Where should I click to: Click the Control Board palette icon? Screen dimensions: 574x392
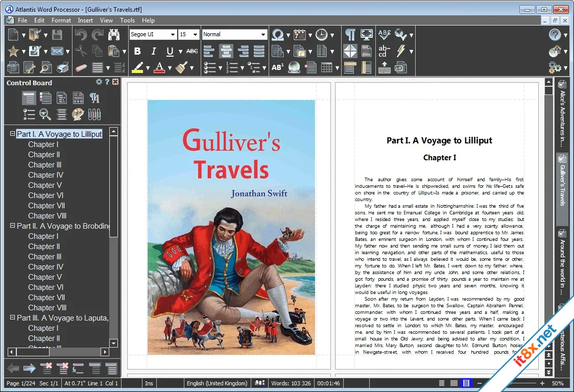(78, 114)
